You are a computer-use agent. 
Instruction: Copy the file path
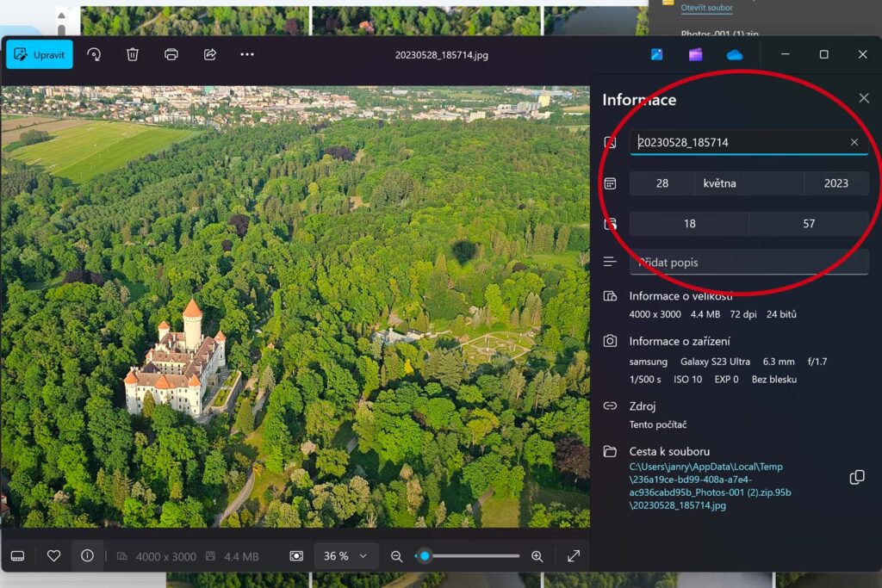click(x=857, y=476)
